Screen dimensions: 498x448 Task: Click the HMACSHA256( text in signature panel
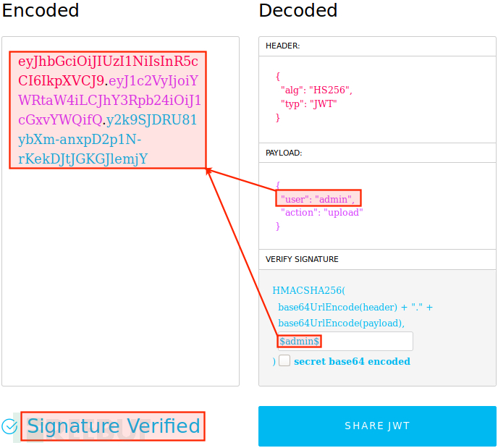pyautogui.click(x=308, y=290)
